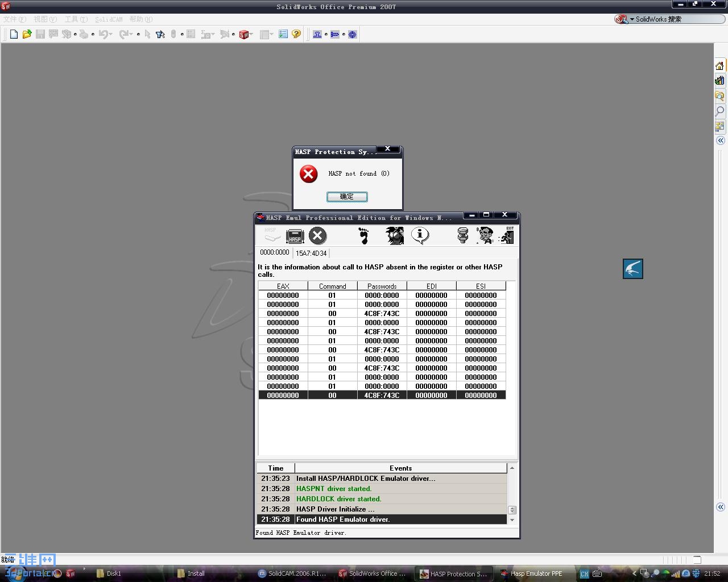Click the lower double-chevron on right edge
Screen dimensions: 728x582
pyautogui.click(x=721, y=507)
